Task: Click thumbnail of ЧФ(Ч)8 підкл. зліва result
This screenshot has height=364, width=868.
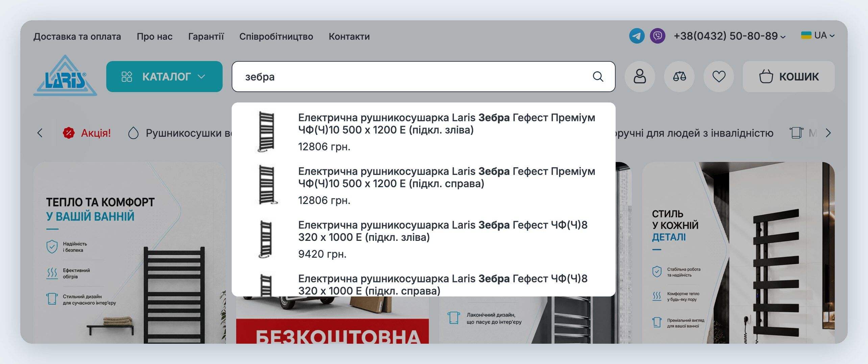Action: point(266,239)
